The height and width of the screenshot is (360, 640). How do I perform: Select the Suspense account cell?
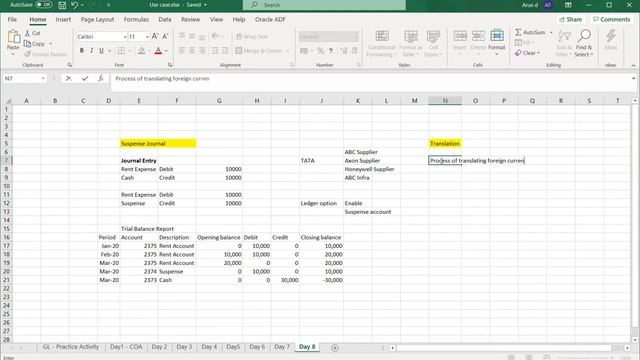coord(368,212)
